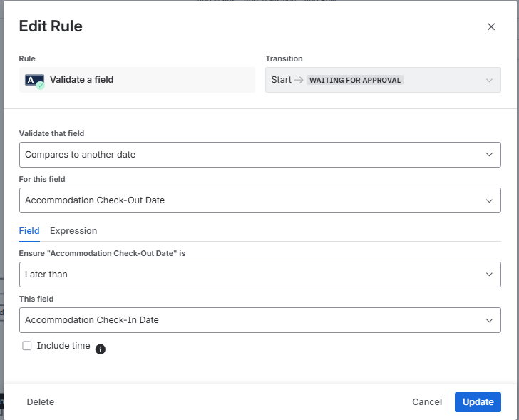The image size is (519, 420).
Task: Switch to the Field tab
Action: pyautogui.click(x=29, y=231)
